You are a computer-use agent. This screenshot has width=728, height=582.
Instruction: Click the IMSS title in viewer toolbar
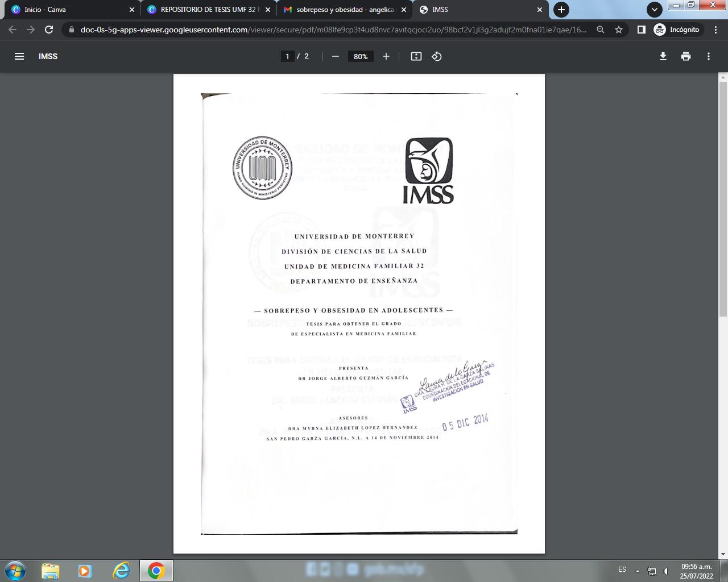[48, 56]
